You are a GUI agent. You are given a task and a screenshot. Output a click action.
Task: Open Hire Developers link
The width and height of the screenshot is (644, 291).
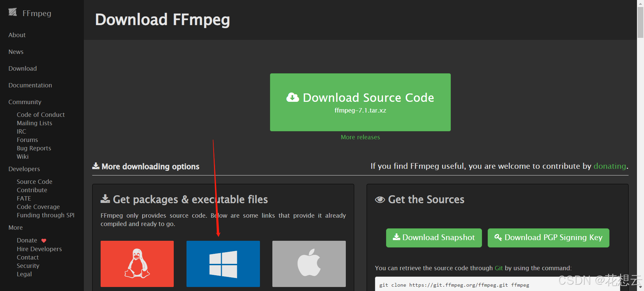point(39,249)
